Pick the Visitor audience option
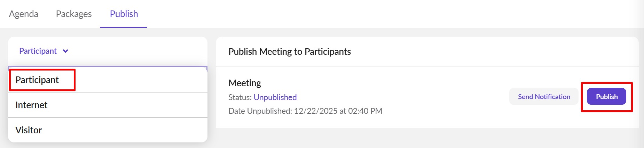 (x=29, y=130)
